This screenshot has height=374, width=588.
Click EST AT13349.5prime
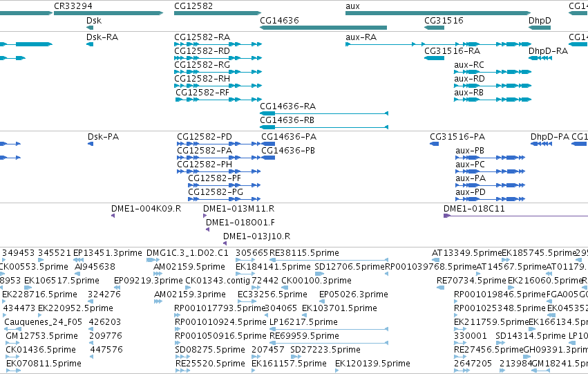467,253
